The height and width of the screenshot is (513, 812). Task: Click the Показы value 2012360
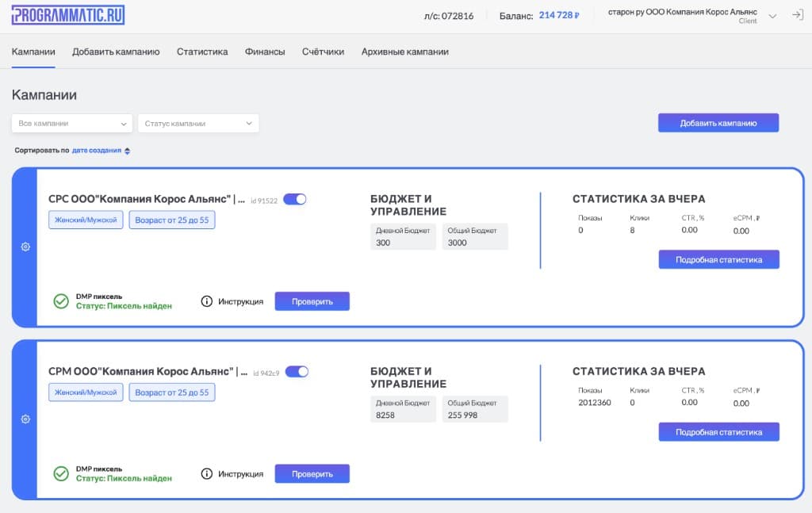595,403
